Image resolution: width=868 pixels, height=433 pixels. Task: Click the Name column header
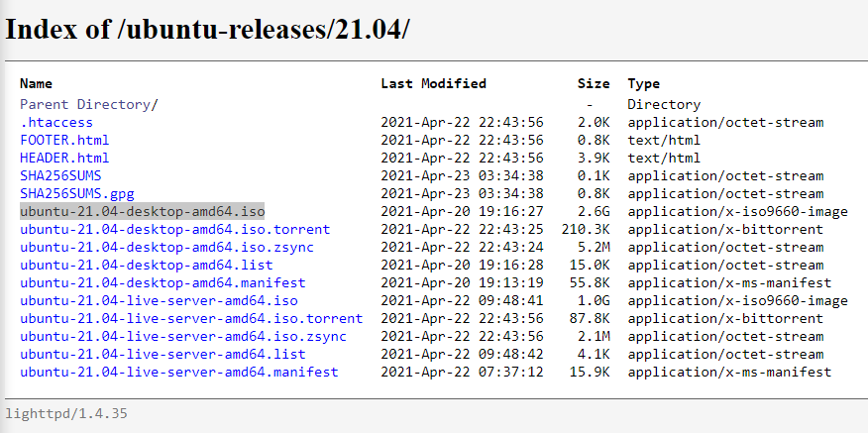coord(36,83)
